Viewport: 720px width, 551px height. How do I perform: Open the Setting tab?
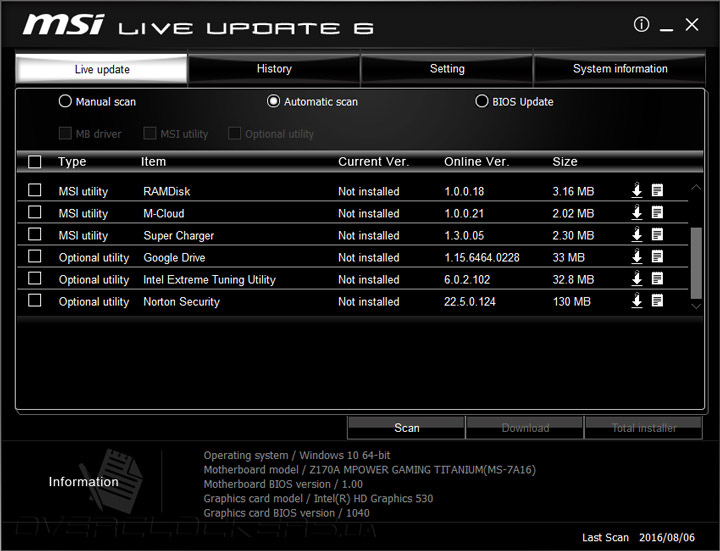pos(447,69)
